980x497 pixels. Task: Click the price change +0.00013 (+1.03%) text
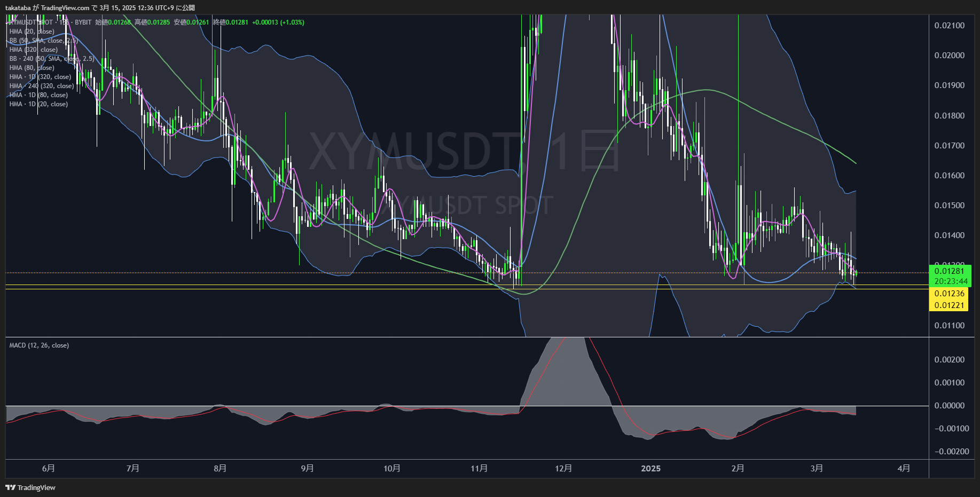click(278, 22)
